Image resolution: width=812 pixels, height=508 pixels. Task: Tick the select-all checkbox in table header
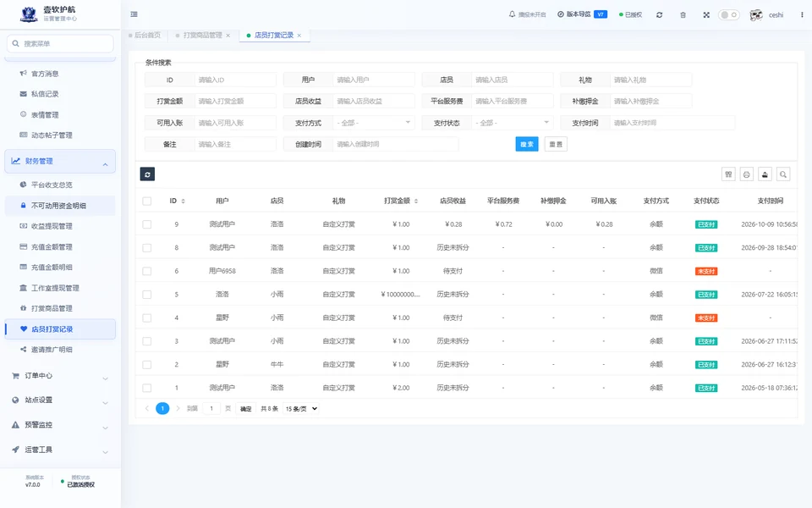coord(147,202)
